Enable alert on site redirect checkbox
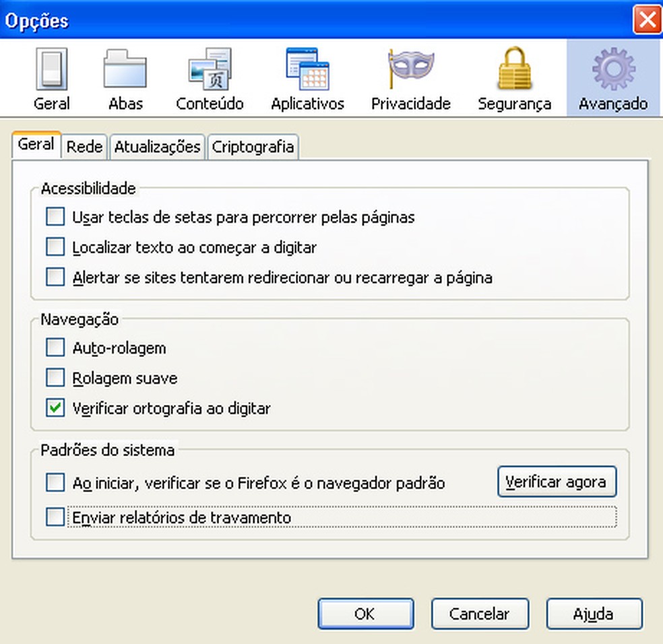Viewport: 663px width, 644px height. 55,277
